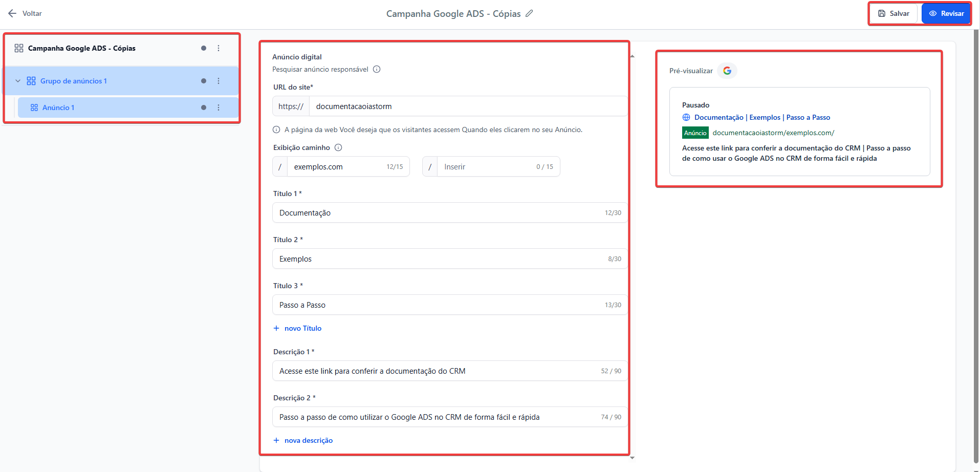Click info icon next to Exibição caminho

338,147
